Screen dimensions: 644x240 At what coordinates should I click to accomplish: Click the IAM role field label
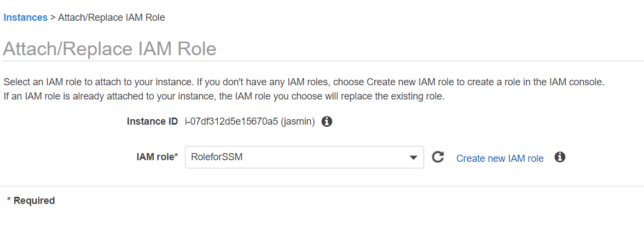point(157,157)
